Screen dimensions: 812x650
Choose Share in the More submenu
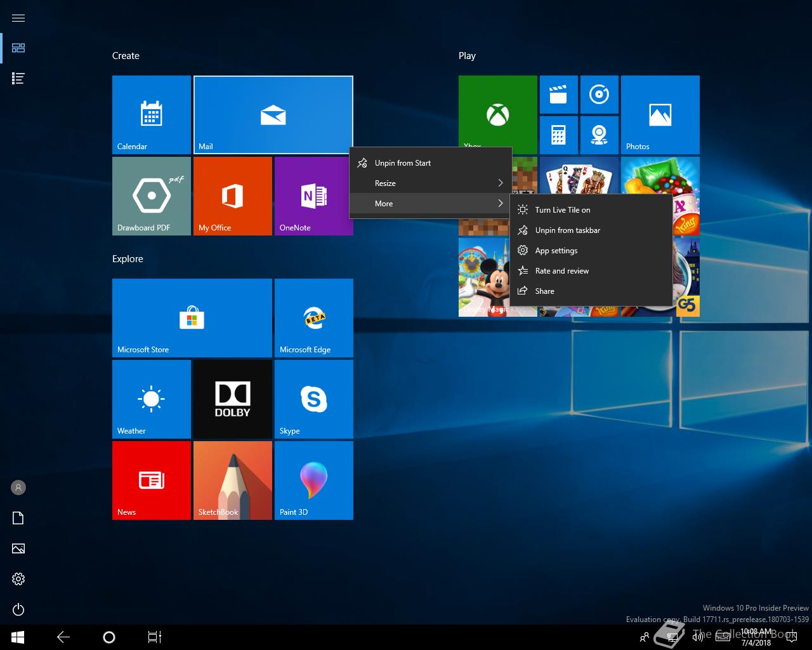591,291
